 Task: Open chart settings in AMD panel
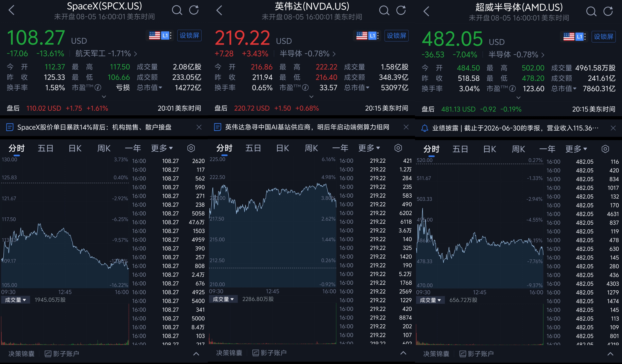(605, 149)
